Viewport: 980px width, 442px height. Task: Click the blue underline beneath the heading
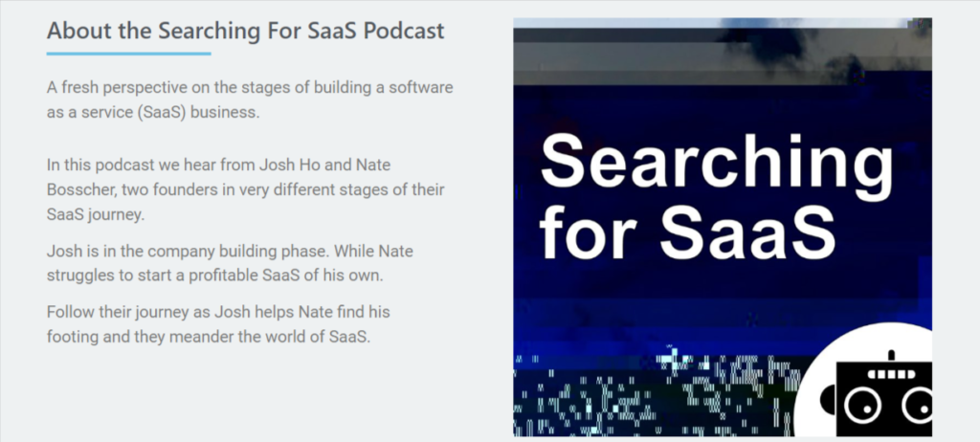128,54
